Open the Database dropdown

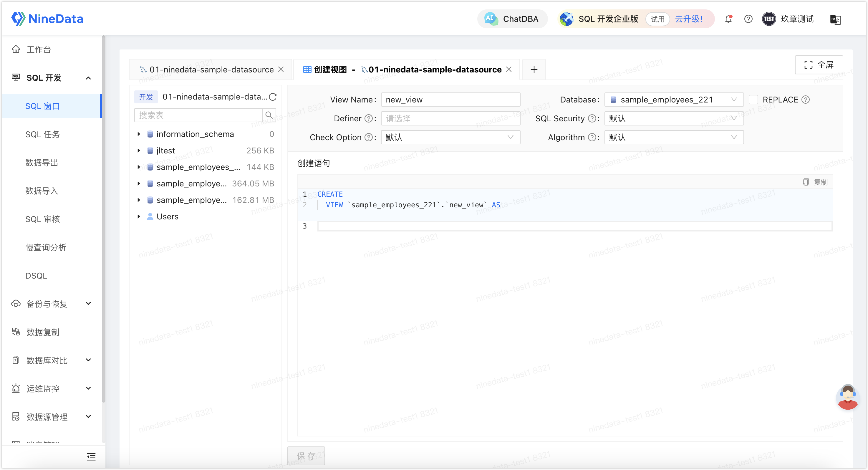tap(674, 100)
